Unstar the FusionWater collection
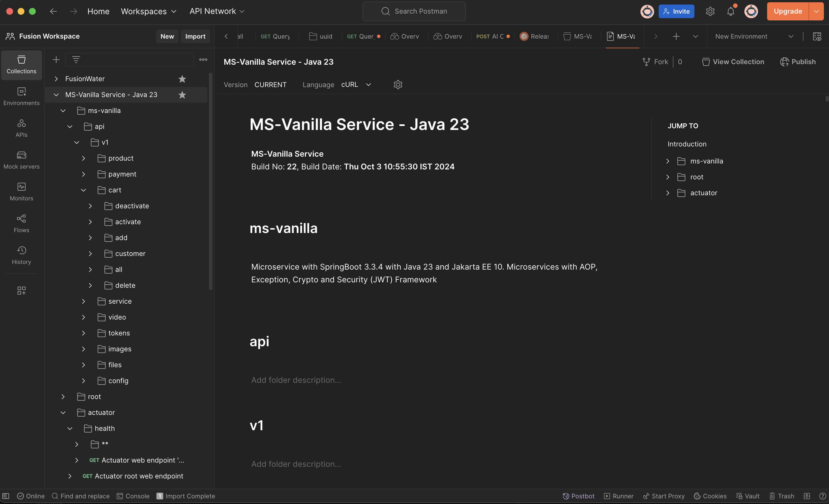Viewport: 829px width, 504px height. coord(182,79)
